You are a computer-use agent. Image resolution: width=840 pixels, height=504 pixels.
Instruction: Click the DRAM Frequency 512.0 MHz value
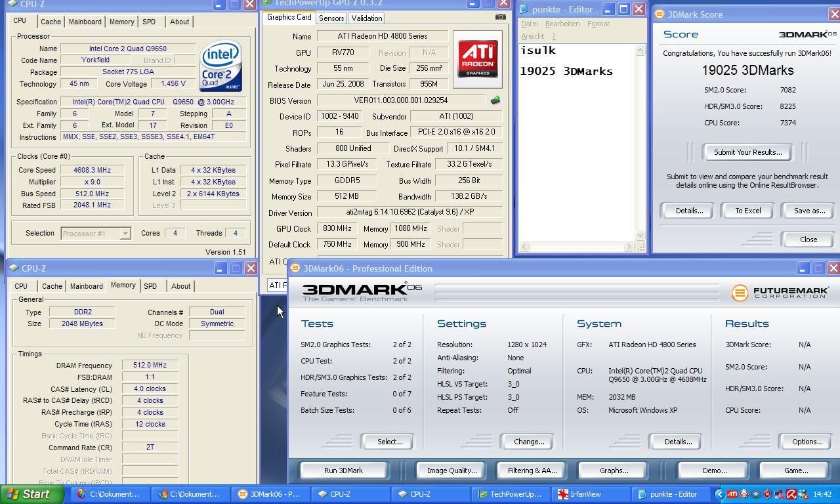tap(150, 366)
